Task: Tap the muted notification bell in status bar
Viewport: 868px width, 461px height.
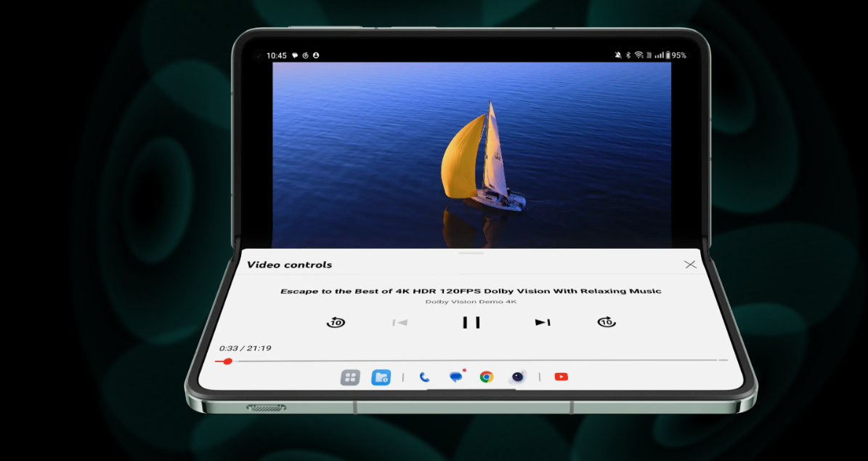Action: point(617,55)
